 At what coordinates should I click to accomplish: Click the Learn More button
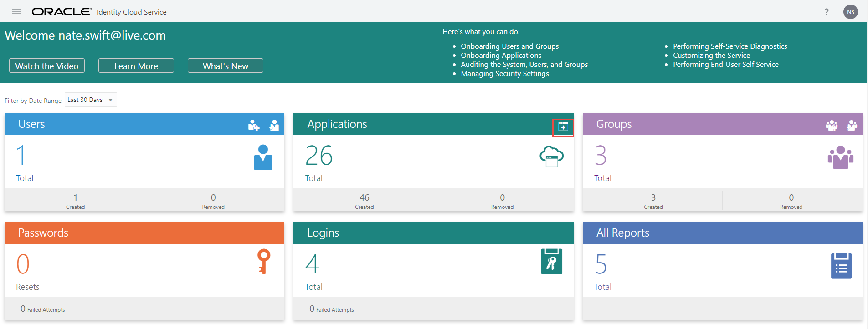pyautogui.click(x=136, y=66)
